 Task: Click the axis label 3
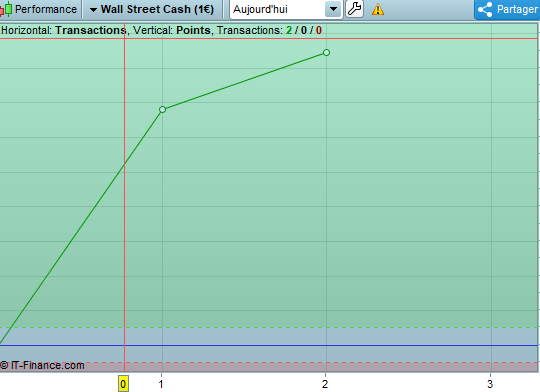(x=490, y=384)
